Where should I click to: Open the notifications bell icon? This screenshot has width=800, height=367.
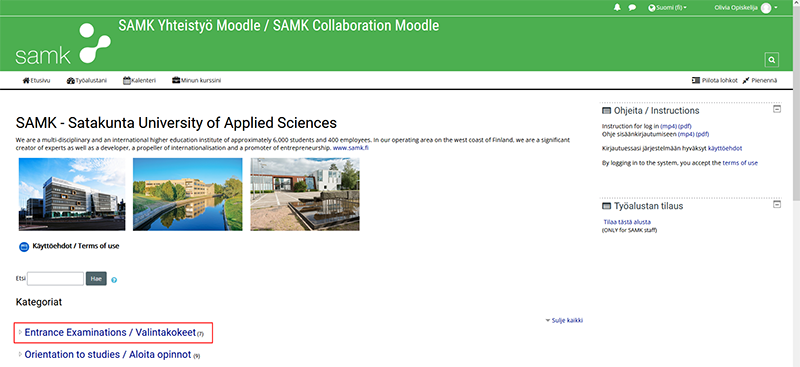point(617,8)
